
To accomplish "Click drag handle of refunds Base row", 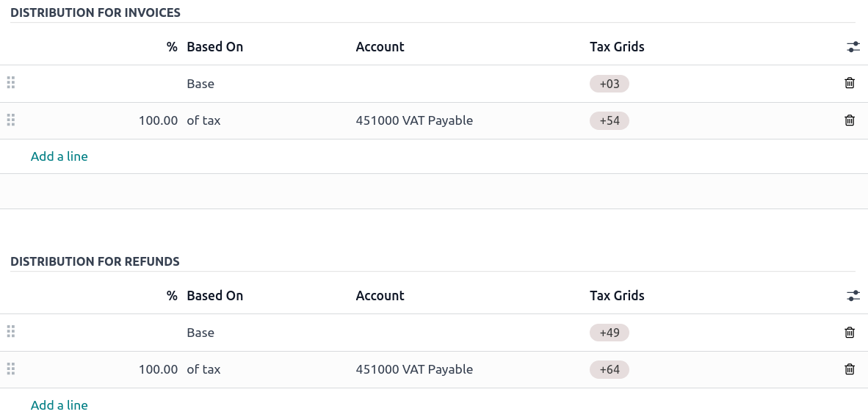I will (x=11, y=332).
